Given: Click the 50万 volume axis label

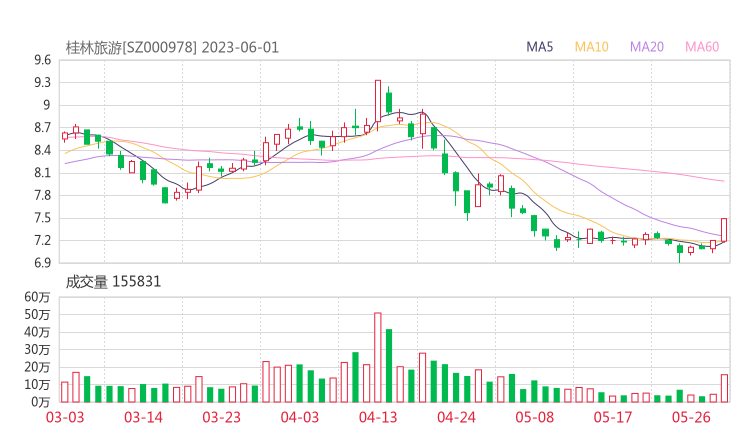Looking at the screenshot, I should coord(37,314).
